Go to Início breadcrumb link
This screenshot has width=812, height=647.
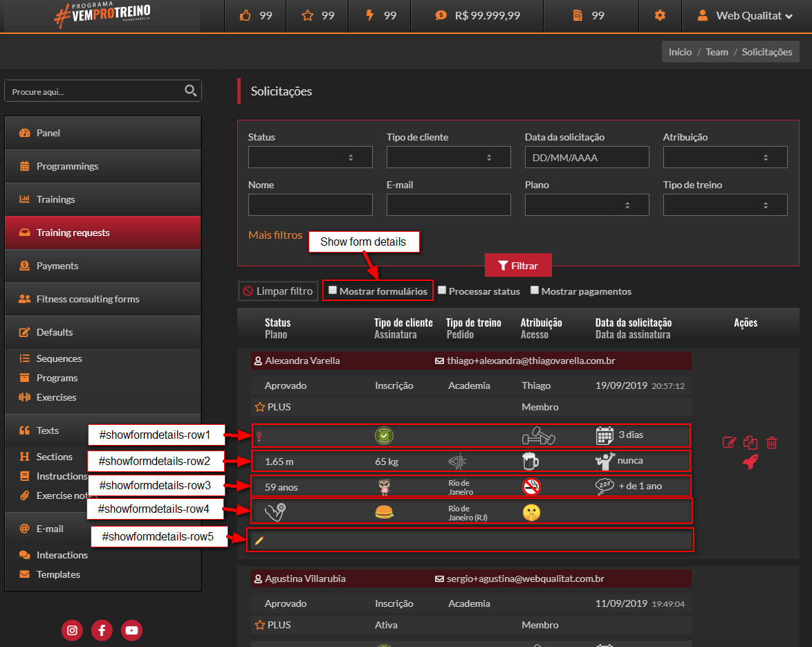pyautogui.click(x=680, y=52)
